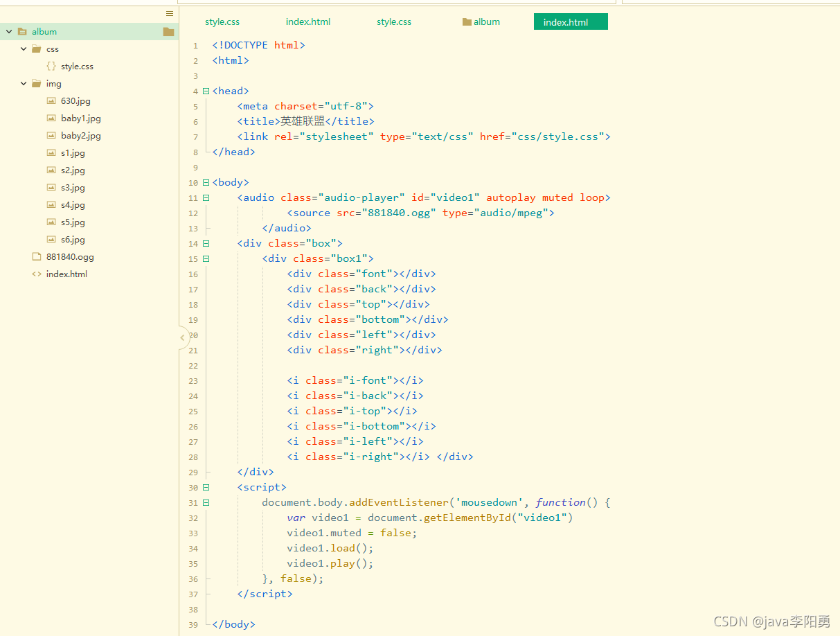Click the album project folder icon

pos(22,31)
